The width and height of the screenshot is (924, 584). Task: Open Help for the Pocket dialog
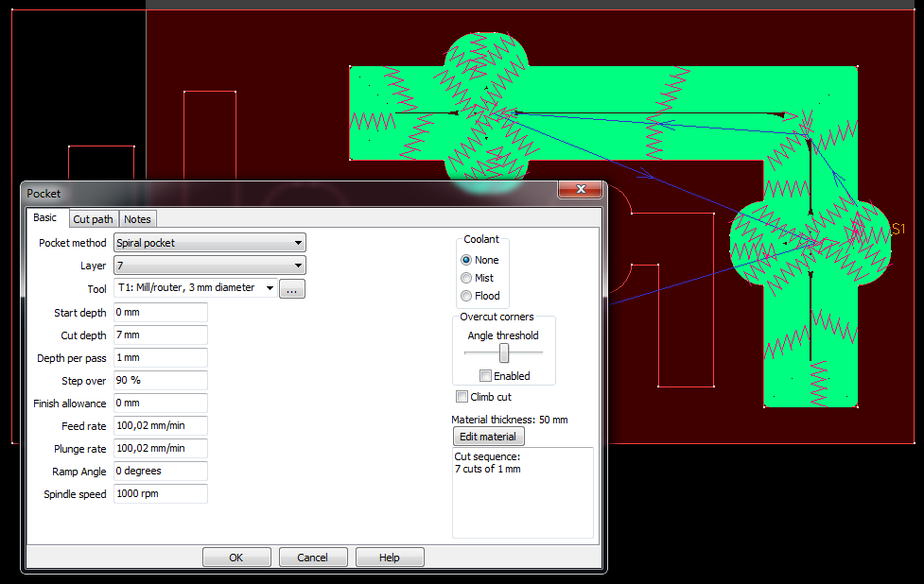(x=389, y=558)
